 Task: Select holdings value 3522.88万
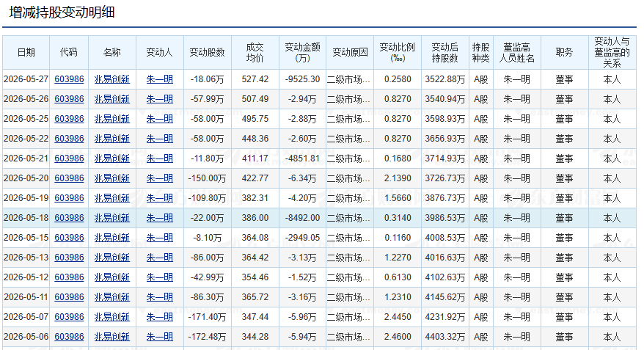(x=445, y=79)
